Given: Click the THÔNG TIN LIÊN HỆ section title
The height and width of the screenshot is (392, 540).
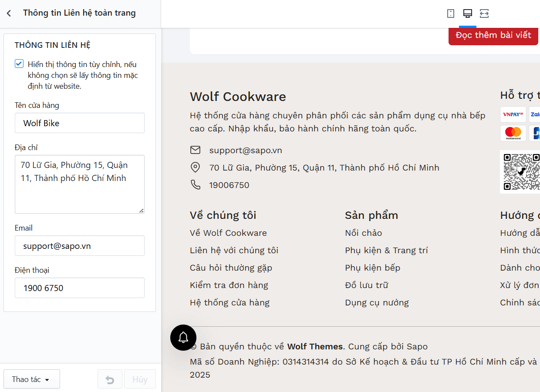Looking at the screenshot, I should click(53, 45).
